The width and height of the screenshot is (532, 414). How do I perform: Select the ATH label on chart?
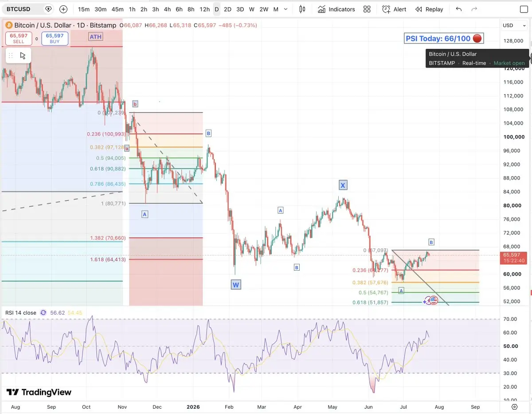[95, 37]
